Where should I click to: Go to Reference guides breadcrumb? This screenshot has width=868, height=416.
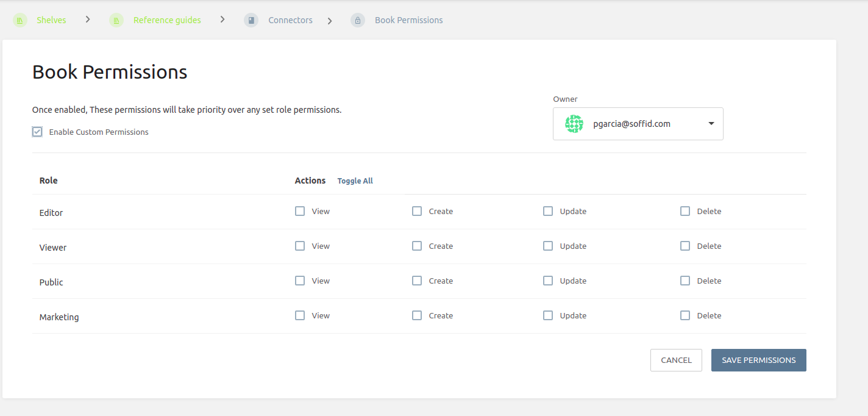[x=167, y=20]
